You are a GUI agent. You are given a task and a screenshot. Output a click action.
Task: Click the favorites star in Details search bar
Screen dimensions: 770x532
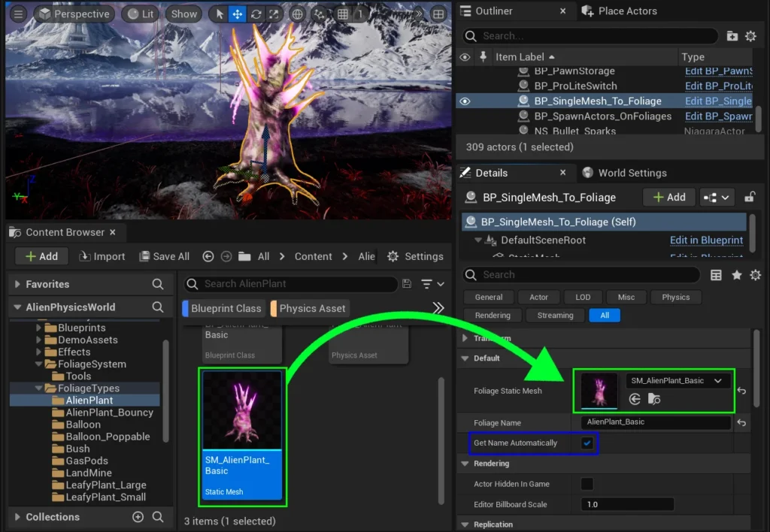pos(736,275)
